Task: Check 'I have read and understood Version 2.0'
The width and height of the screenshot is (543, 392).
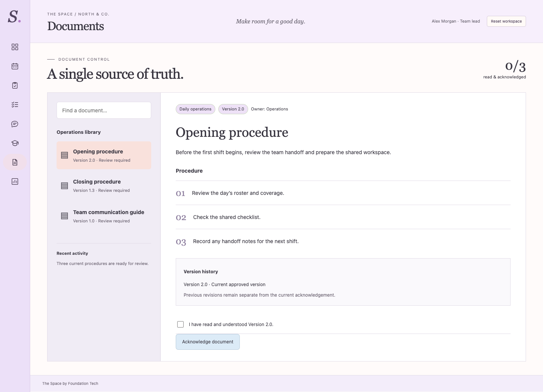Action: pyautogui.click(x=181, y=324)
